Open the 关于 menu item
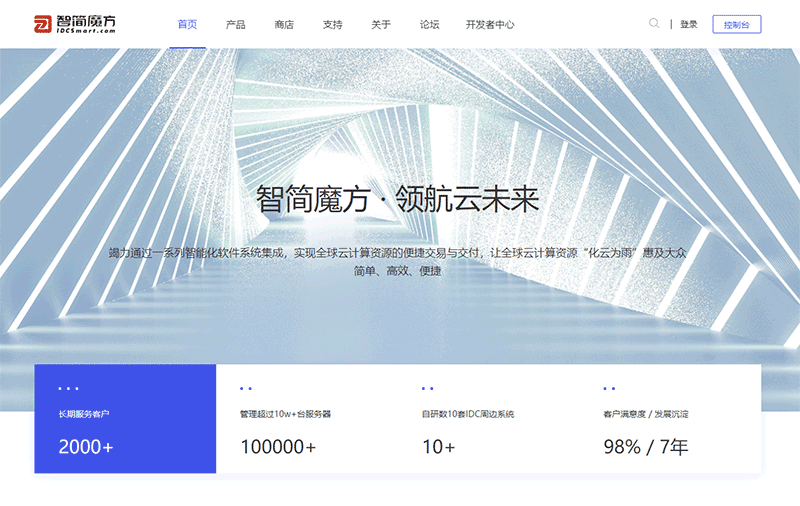 tap(381, 24)
